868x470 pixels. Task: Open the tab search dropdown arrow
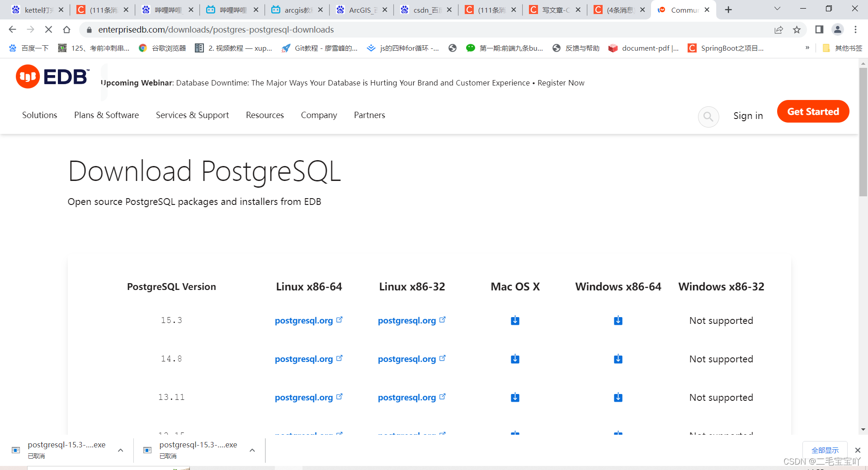click(777, 9)
